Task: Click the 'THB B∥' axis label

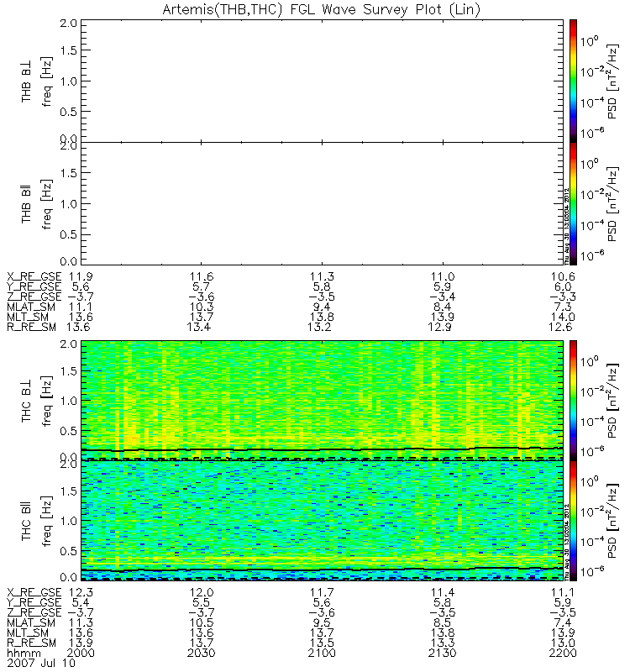Action: coord(27,204)
